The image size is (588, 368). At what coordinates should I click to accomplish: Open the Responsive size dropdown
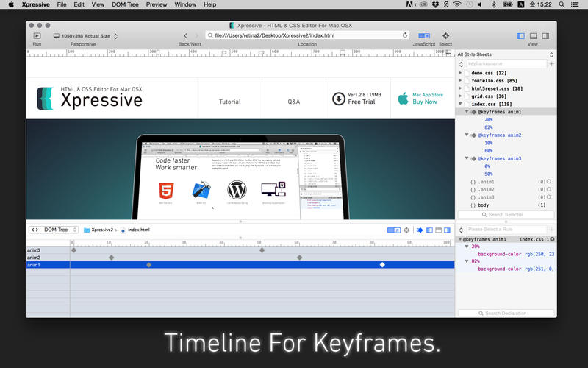85,36
